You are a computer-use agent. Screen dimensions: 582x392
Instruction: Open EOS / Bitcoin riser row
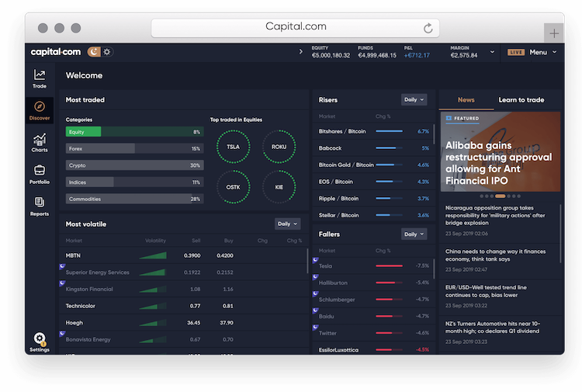pyautogui.click(x=373, y=182)
